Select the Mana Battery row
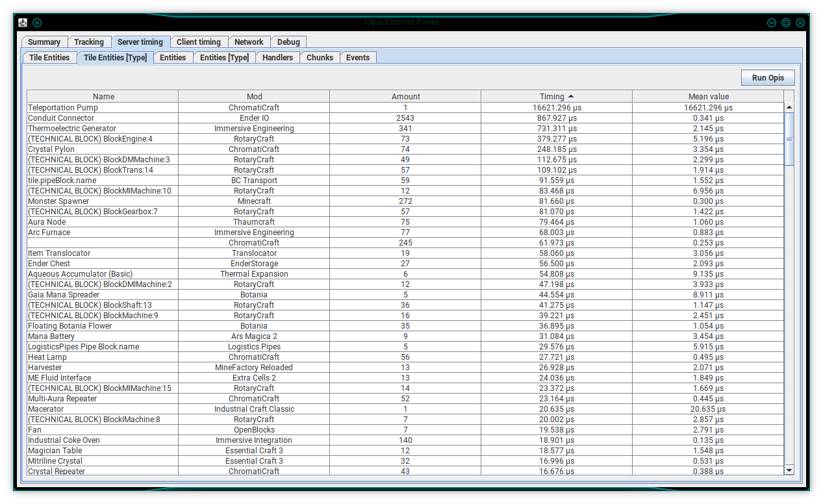Screen dimensions: 823x504 pos(405,336)
